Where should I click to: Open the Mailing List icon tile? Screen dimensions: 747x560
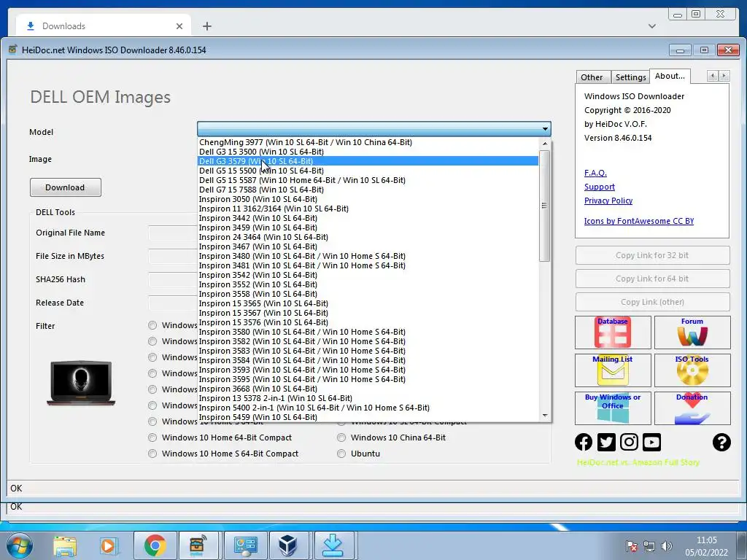tap(613, 370)
